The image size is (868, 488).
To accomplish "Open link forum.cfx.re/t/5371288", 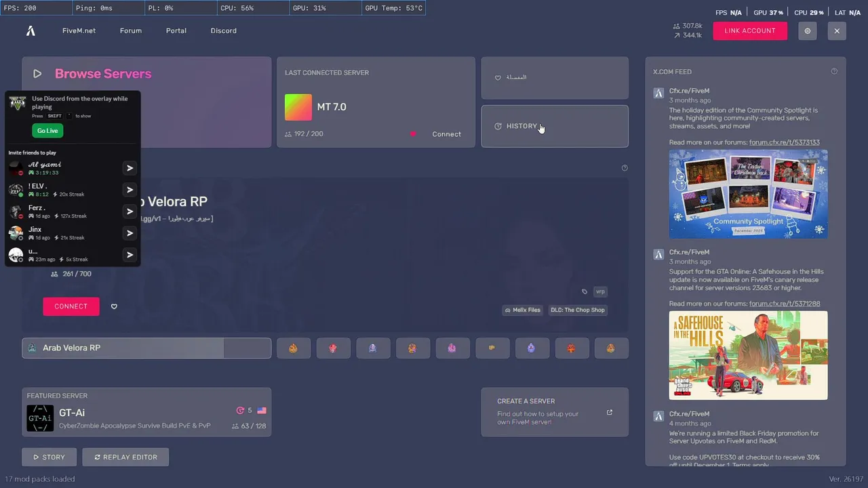I will [x=785, y=304].
